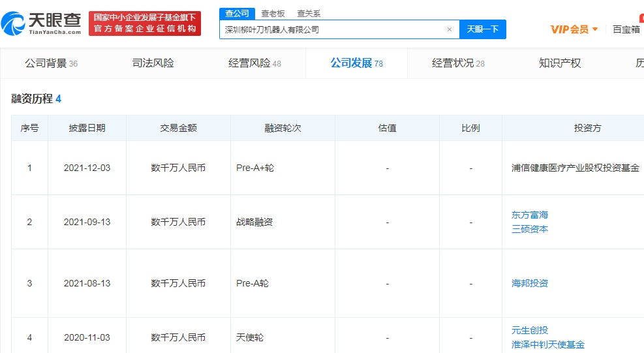The image size is (644, 353).
Task: Click the 投资方 column header
Action: click(x=587, y=128)
